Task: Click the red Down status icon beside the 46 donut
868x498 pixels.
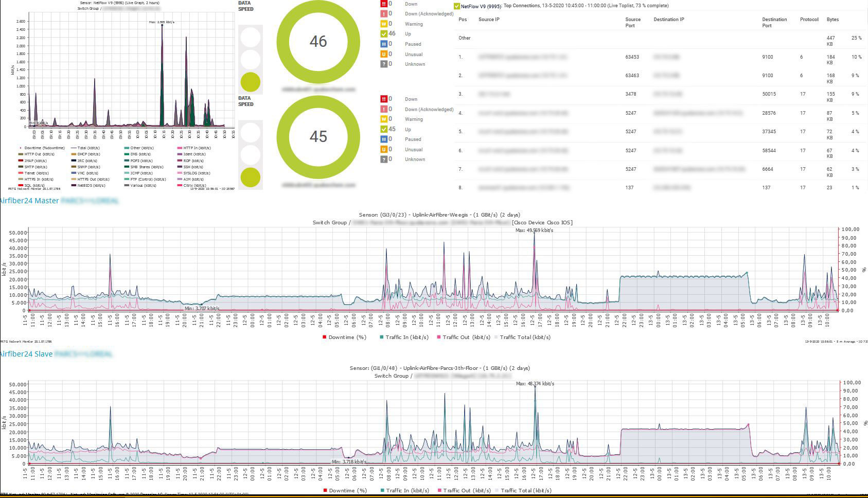Action: (x=383, y=4)
